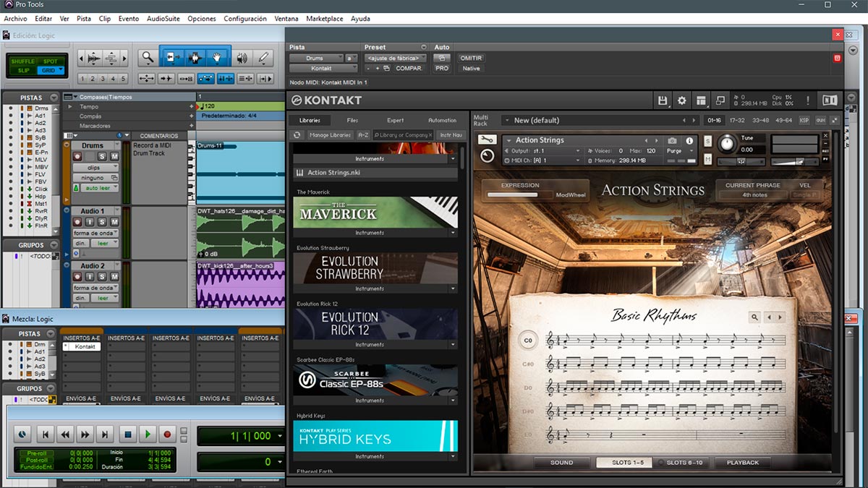Open the Archivo menu

(x=15, y=18)
